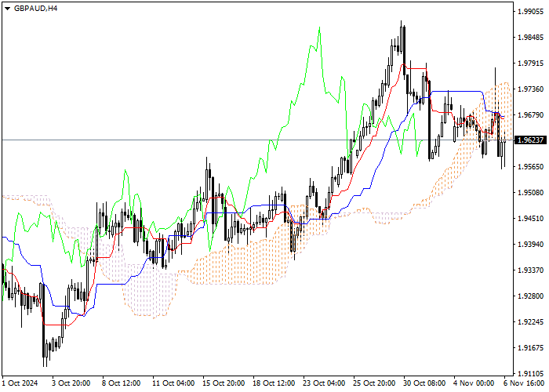Viewport: 549px width, 392px height.
Task: Select the 23 Oct 04:00 time label
Action: (324, 383)
